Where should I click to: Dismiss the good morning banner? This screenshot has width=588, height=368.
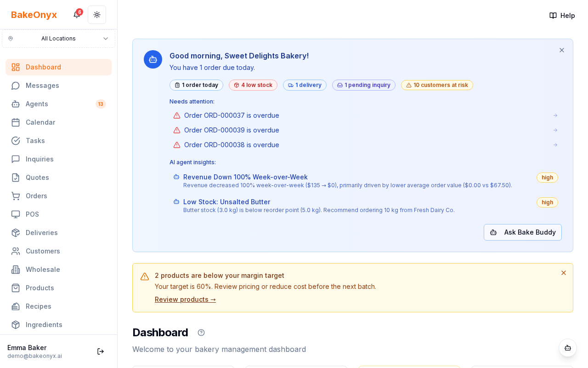click(562, 50)
